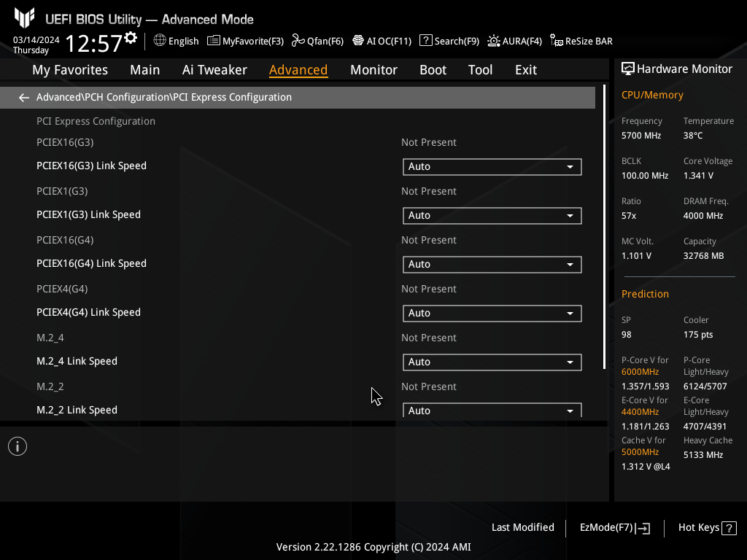Viewport: 747px width, 560px height.
Task: Click the breadcrumb path text
Action: [x=164, y=97]
